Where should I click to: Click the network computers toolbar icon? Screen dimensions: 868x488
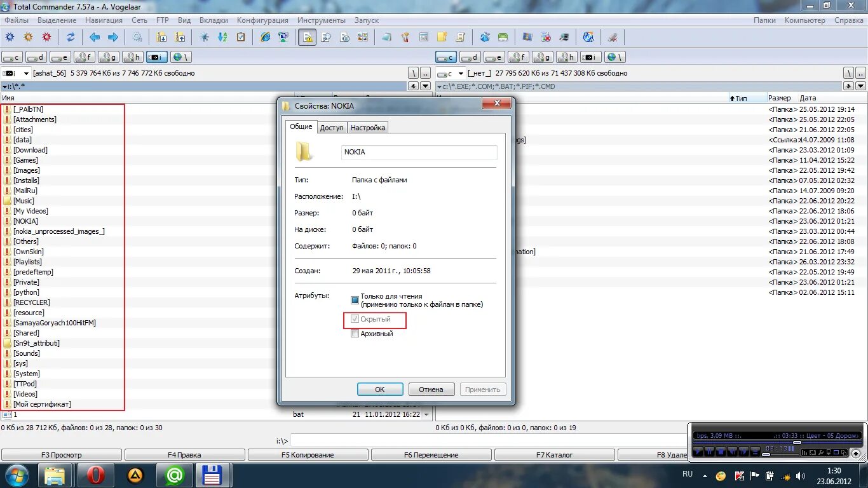point(283,37)
